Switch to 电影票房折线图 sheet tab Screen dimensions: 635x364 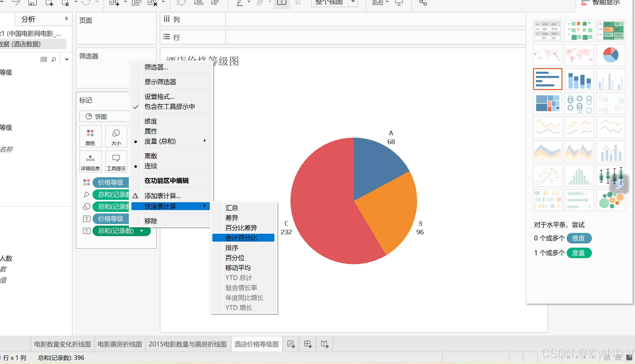[x=120, y=344]
